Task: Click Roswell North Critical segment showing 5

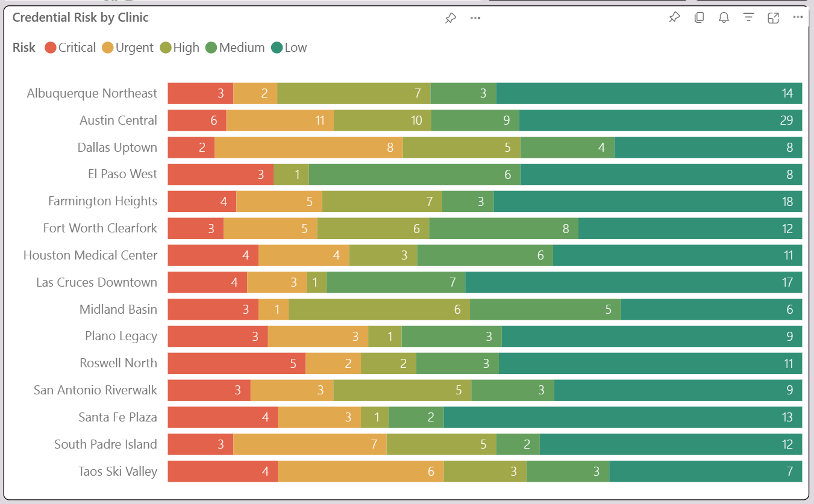Action: click(237, 363)
